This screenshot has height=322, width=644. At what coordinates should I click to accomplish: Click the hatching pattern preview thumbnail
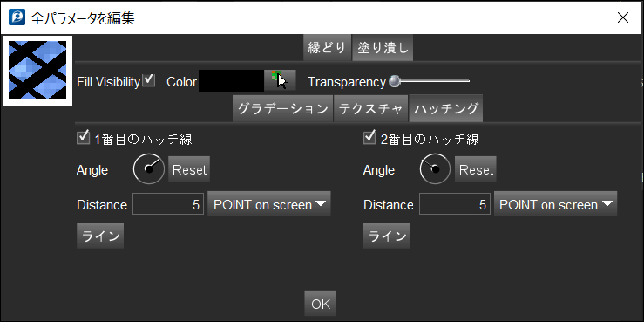[37, 71]
